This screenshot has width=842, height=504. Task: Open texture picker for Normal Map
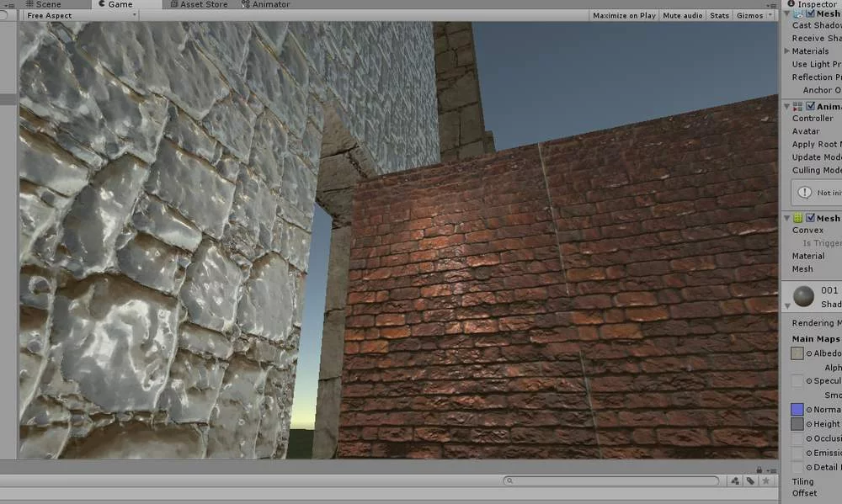point(808,410)
